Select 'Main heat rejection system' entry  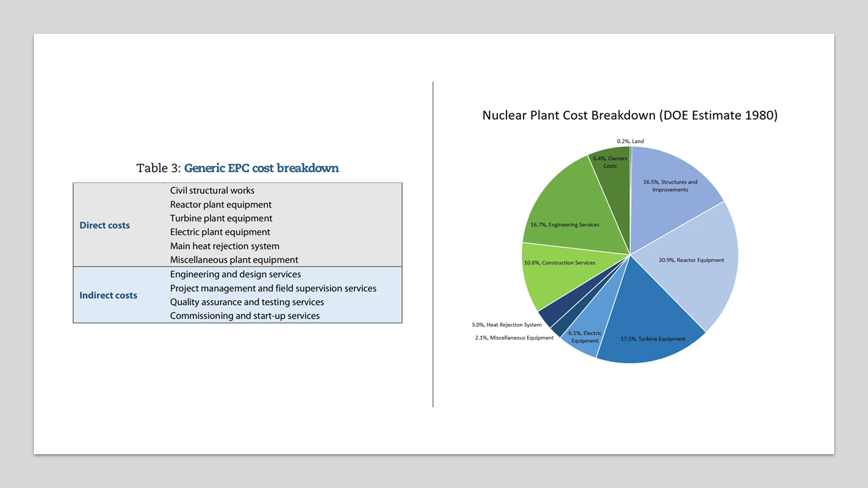click(x=224, y=246)
